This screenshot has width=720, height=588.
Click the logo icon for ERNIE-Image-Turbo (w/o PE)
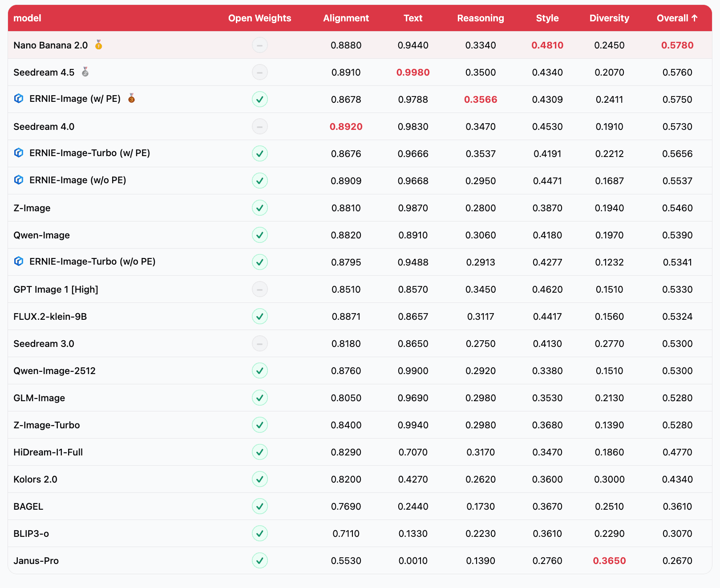(x=19, y=262)
